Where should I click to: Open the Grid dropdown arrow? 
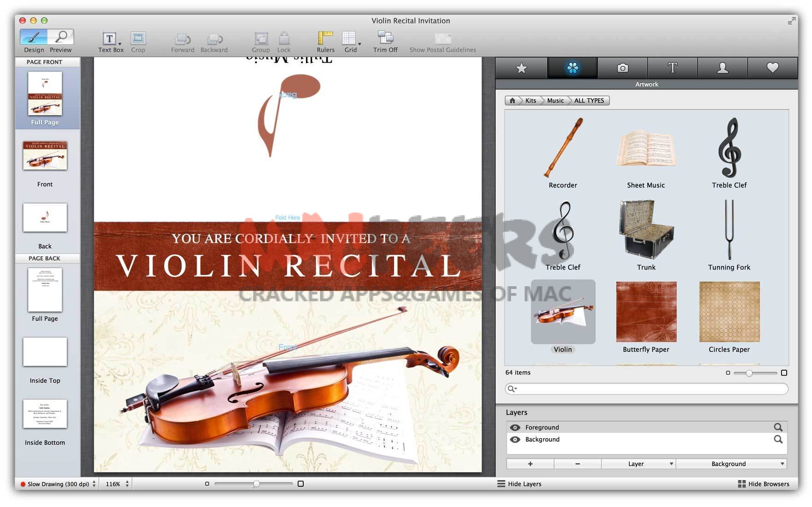tap(359, 44)
